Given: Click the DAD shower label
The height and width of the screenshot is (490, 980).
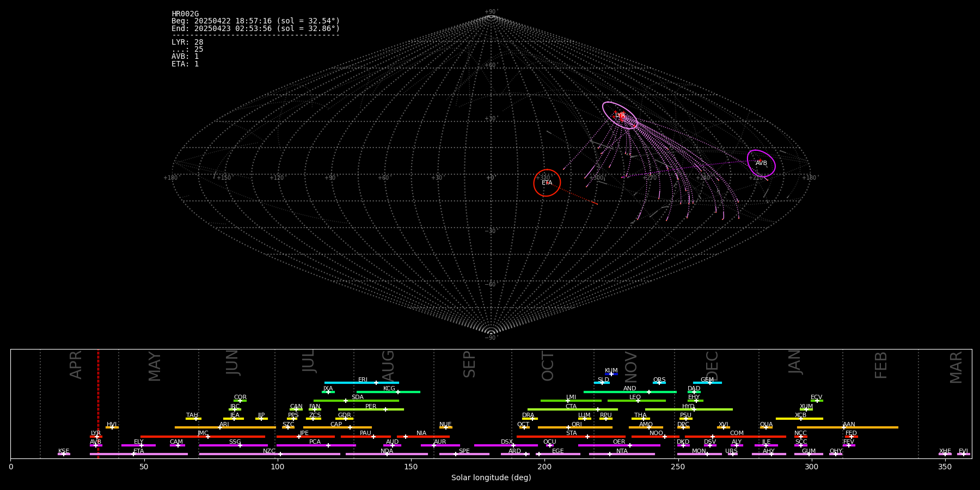Looking at the screenshot, I should pos(694,389).
